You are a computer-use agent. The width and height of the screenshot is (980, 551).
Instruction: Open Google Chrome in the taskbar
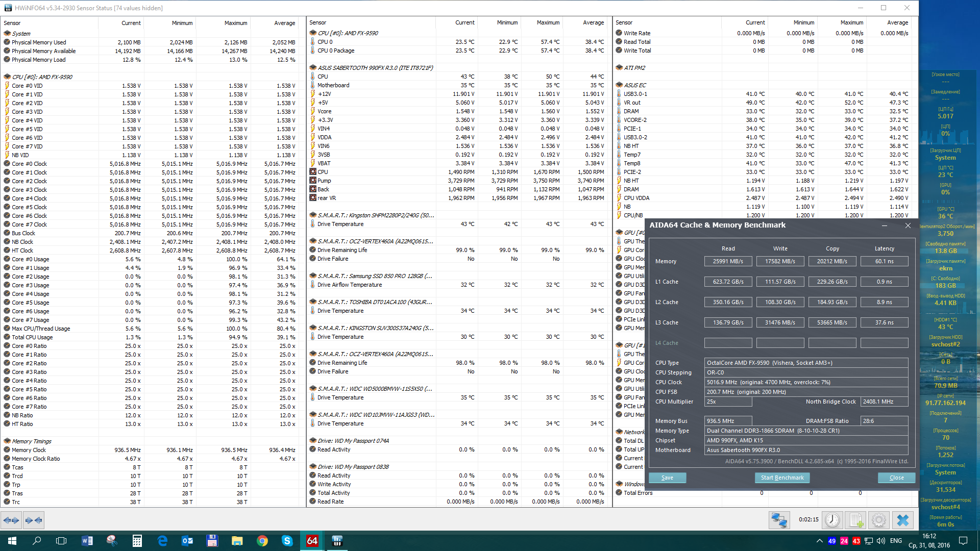(262, 541)
